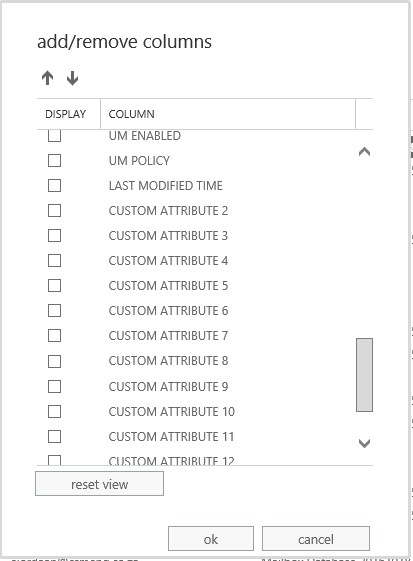
Task: Select the CUSTOM ATTRIBUTE 10 row label
Action: tap(171, 411)
